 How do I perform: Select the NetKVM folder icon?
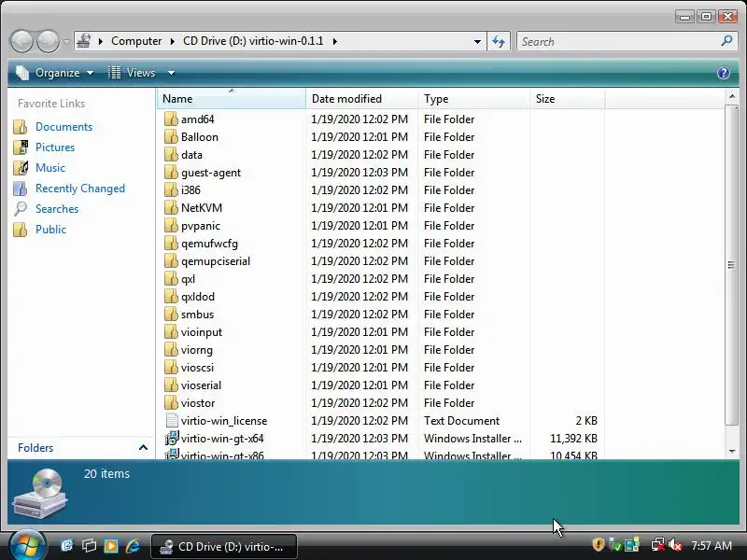pyautogui.click(x=171, y=207)
